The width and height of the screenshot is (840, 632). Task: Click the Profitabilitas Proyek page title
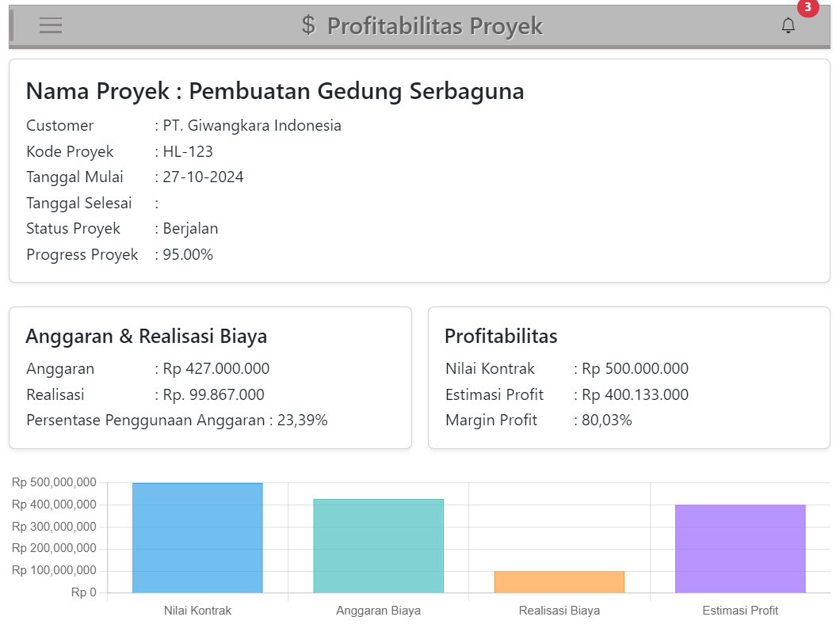tap(434, 26)
